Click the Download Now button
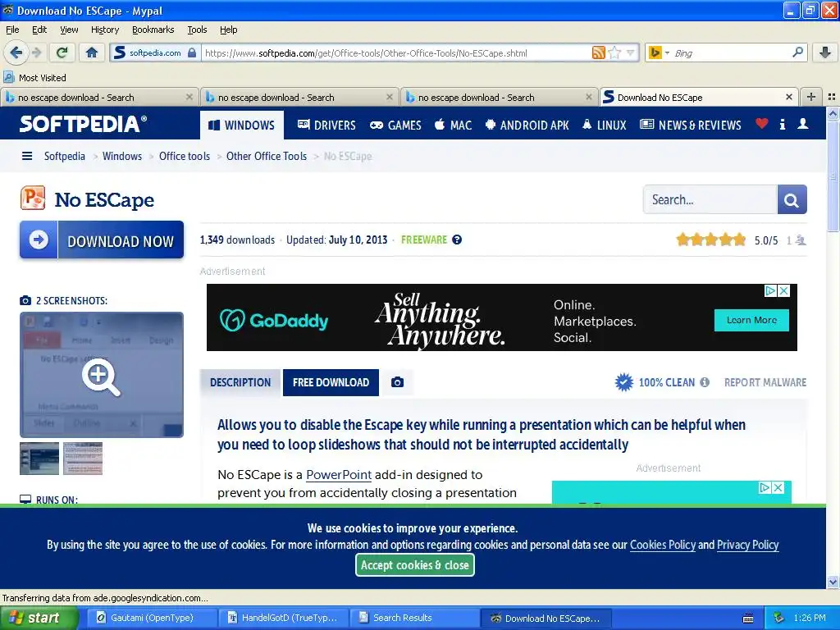 point(102,240)
